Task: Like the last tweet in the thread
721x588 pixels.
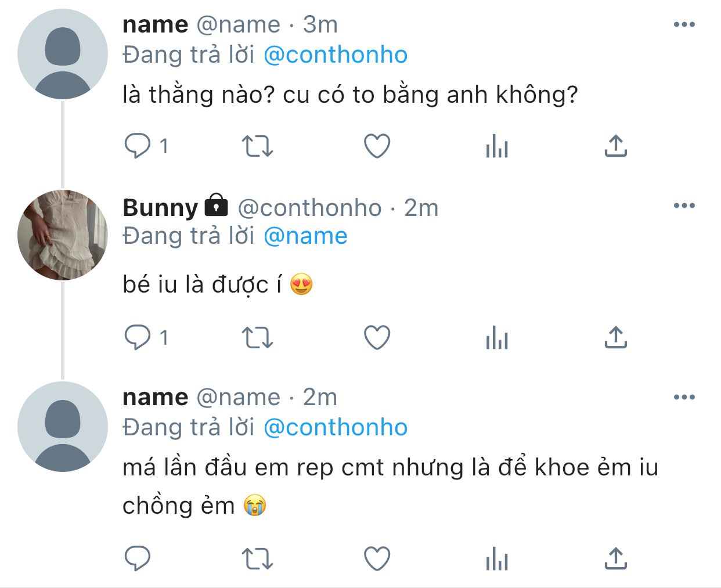Action: (x=377, y=559)
